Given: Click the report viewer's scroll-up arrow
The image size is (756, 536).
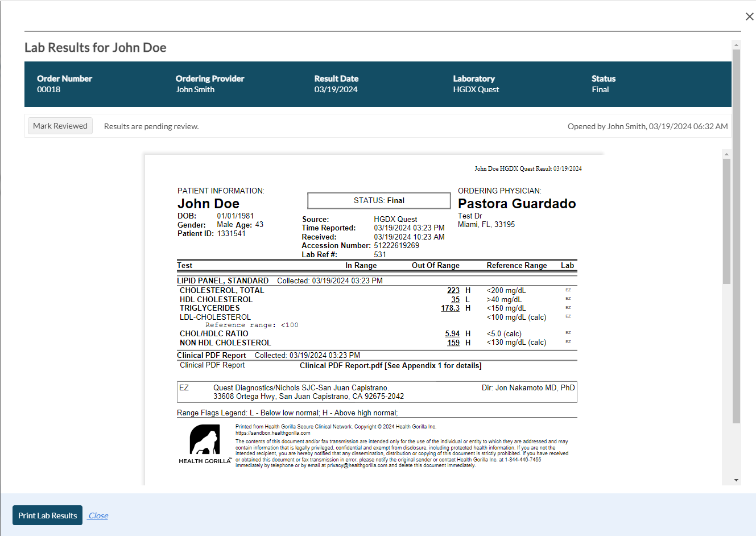Looking at the screenshot, I should coord(726,154).
